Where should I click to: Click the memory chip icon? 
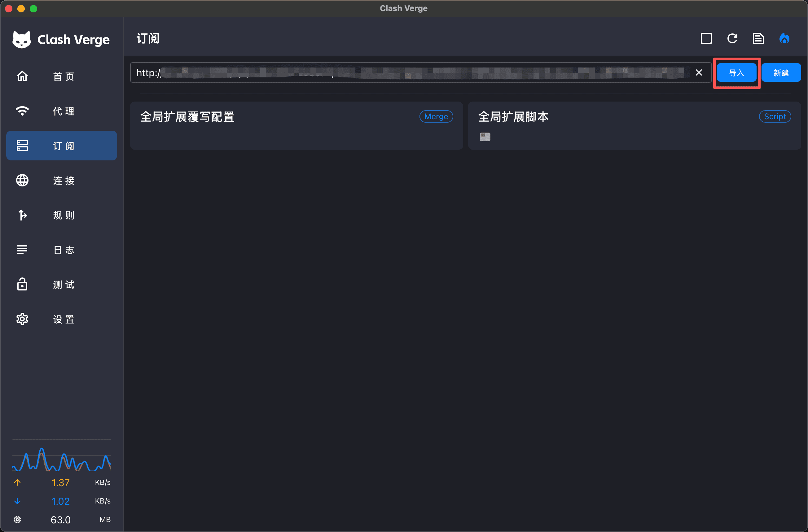click(17, 520)
